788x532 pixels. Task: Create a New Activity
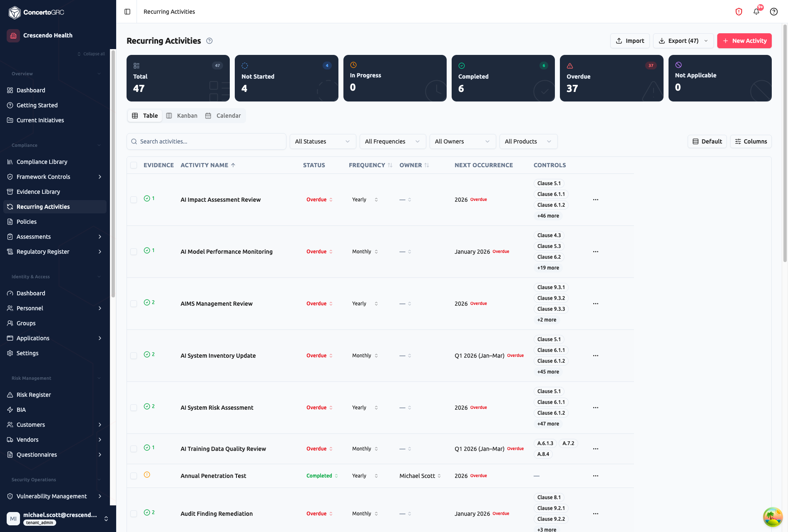coord(744,41)
